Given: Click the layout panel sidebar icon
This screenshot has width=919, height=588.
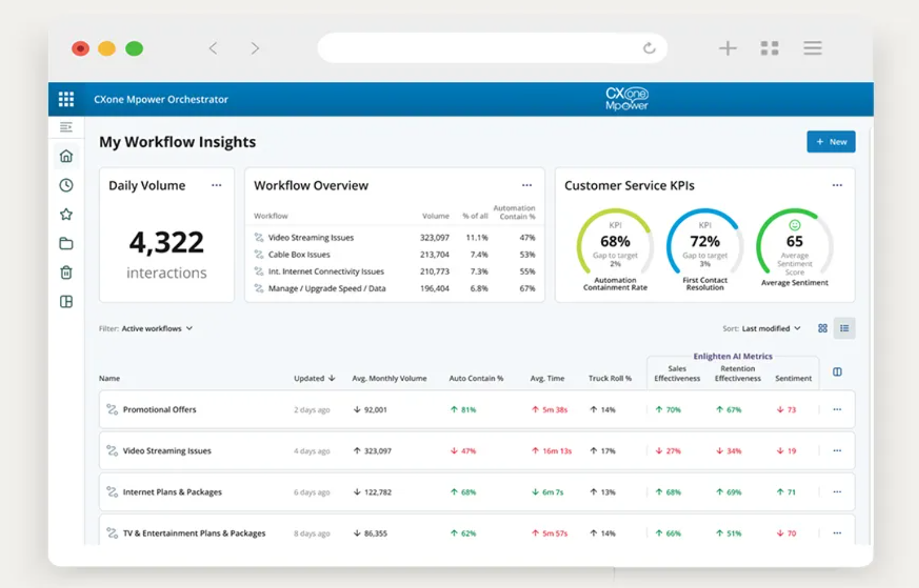Looking at the screenshot, I should 66,302.
